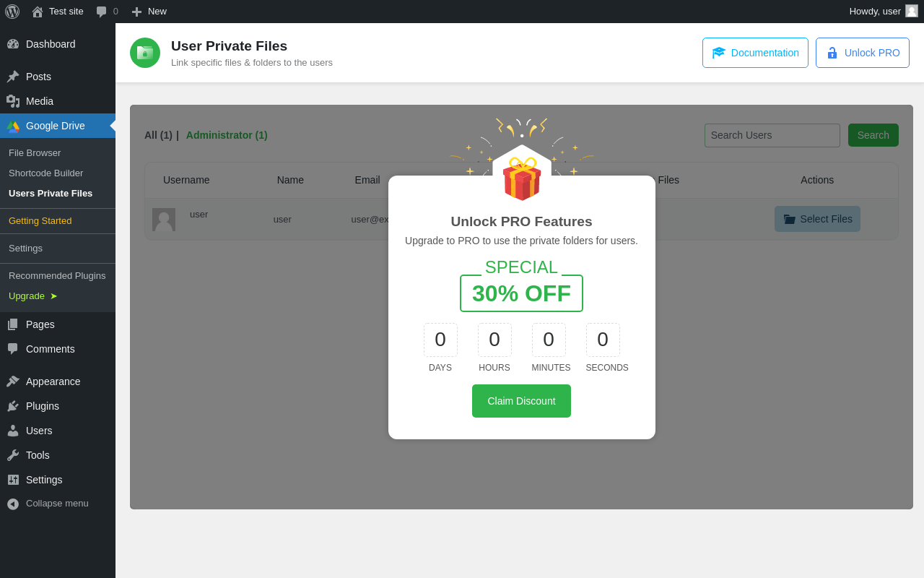Open the New content dropdown in admin bar
The height and width of the screenshot is (578, 924).
tap(149, 12)
